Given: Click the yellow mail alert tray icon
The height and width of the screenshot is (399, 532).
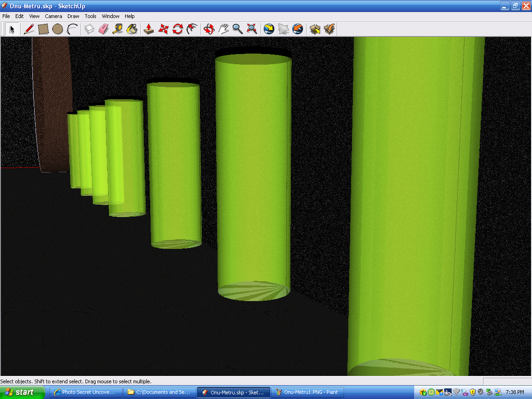Looking at the screenshot, I should point(439,392).
